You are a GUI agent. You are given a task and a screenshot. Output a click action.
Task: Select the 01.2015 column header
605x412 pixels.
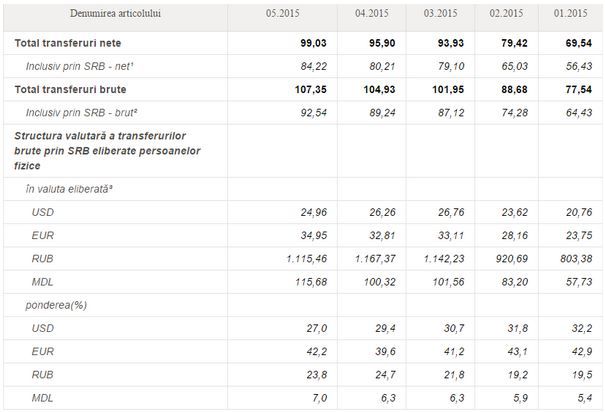(571, 14)
